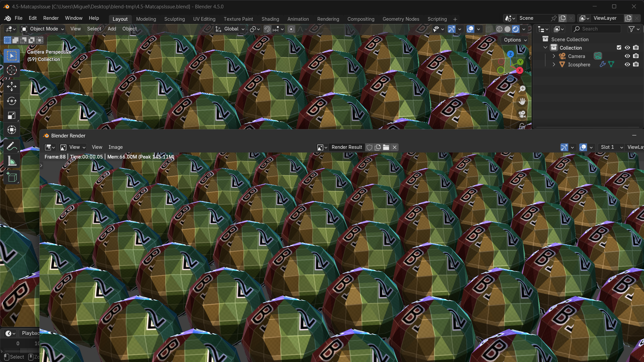This screenshot has height=362, width=644.
Task: Click the fake user shield icon
Action: pyautogui.click(x=369, y=147)
